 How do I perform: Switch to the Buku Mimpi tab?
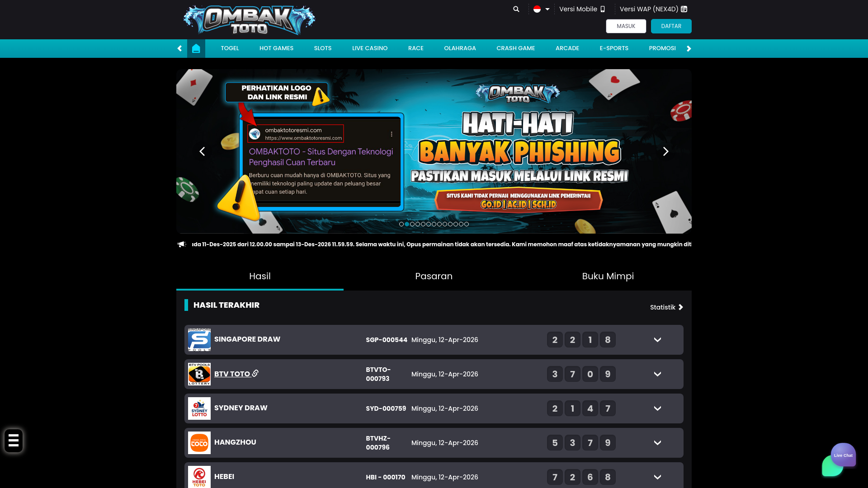point(608,276)
